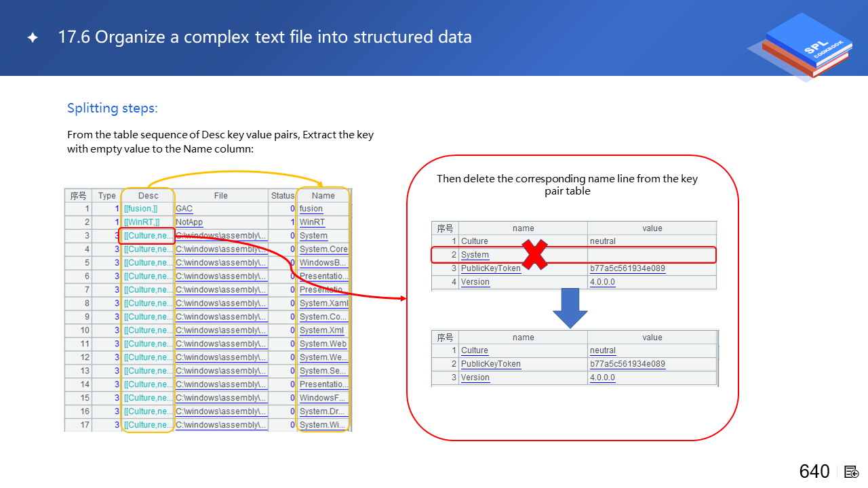Click the star bullet beside the slide title

[33, 38]
